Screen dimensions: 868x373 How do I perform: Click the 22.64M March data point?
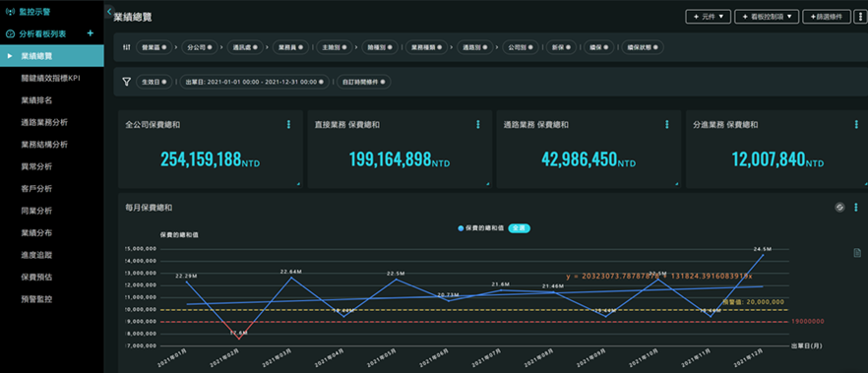(x=291, y=278)
